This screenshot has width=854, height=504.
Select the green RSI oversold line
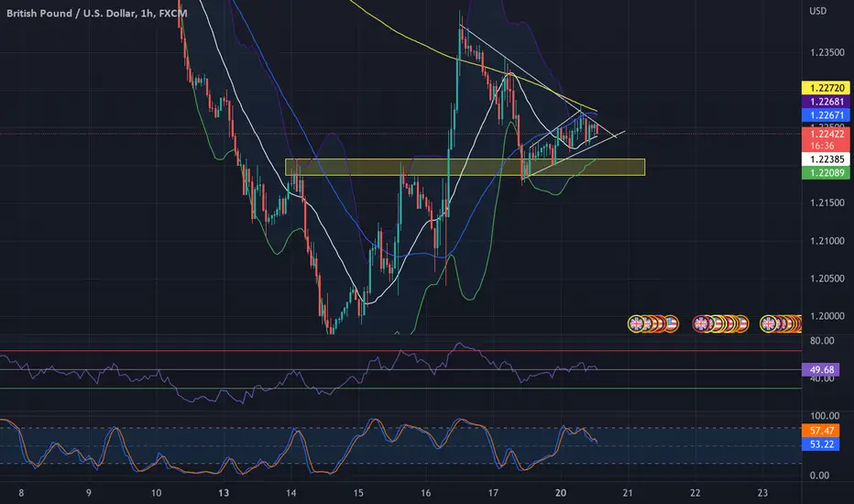(400, 389)
